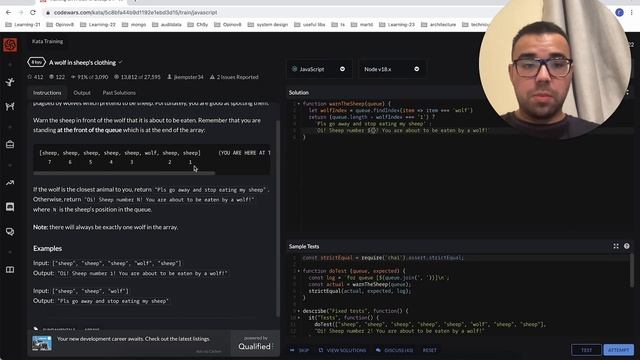
Task: Click the "Solution" panel title
Action: [x=299, y=93]
